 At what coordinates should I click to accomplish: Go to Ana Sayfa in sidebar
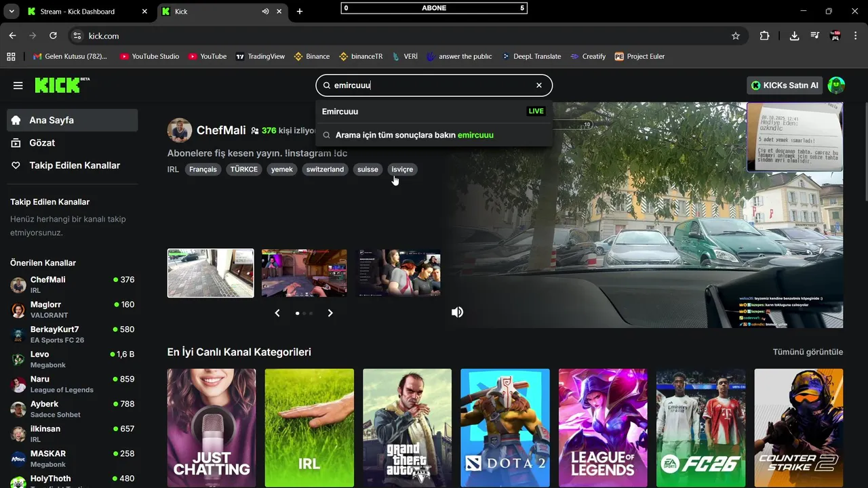point(72,120)
